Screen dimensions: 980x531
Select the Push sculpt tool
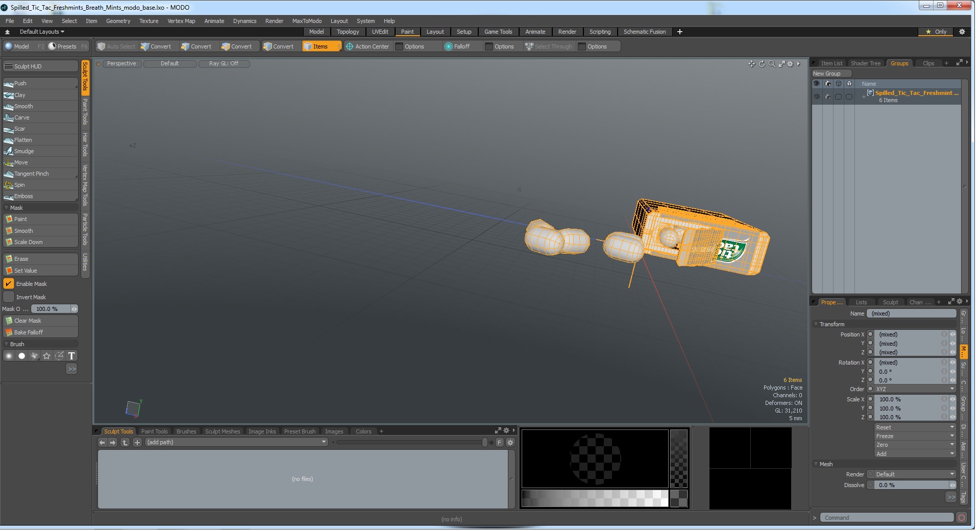[40, 83]
